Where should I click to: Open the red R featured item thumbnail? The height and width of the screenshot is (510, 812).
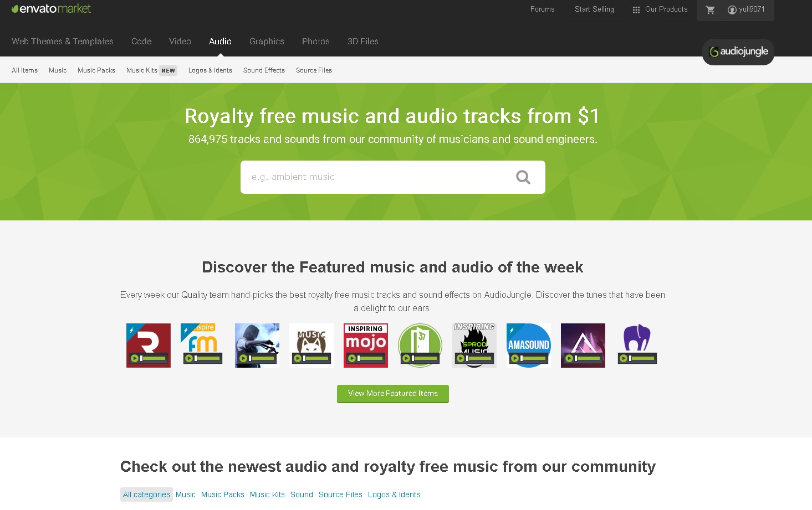coord(149,346)
